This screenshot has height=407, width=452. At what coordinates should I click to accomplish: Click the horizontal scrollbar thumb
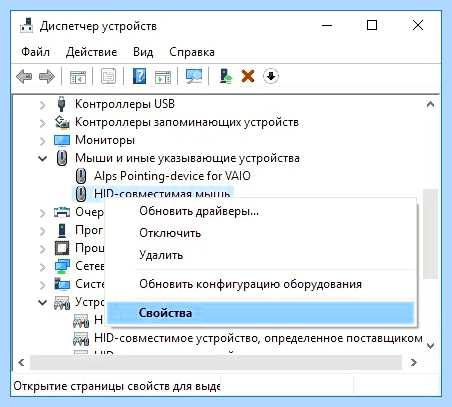216,362
